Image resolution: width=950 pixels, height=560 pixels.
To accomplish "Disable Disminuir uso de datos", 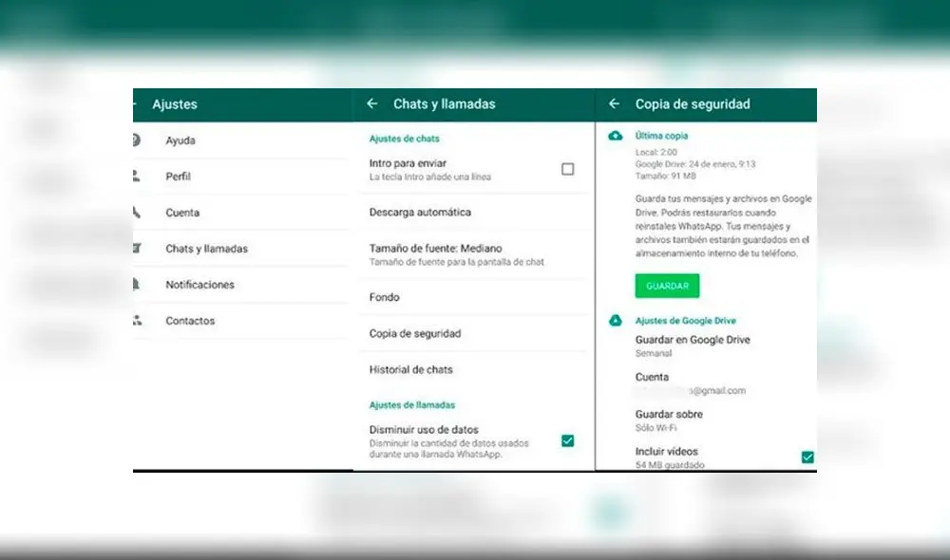I will (x=568, y=440).
